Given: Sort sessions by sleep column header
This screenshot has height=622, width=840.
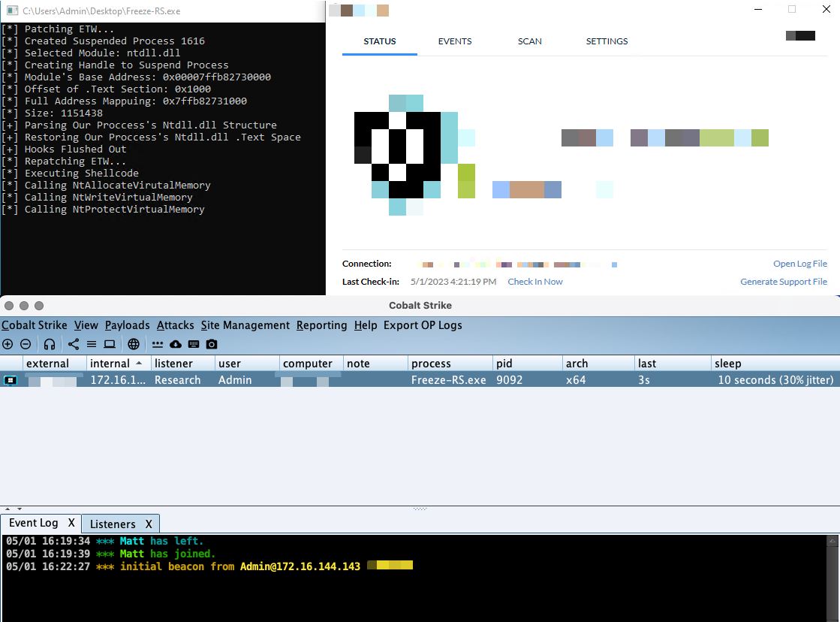Looking at the screenshot, I should point(775,364).
